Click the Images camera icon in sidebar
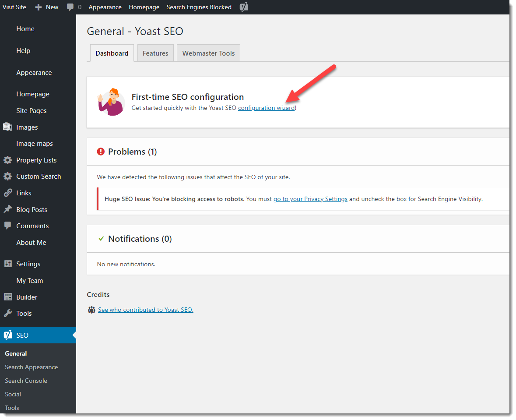 click(7, 127)
